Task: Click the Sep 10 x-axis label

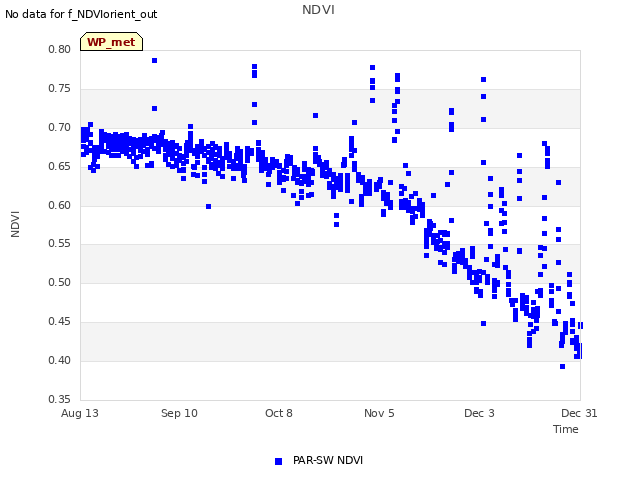Action: pyautogui.click(x=179, y=413)
